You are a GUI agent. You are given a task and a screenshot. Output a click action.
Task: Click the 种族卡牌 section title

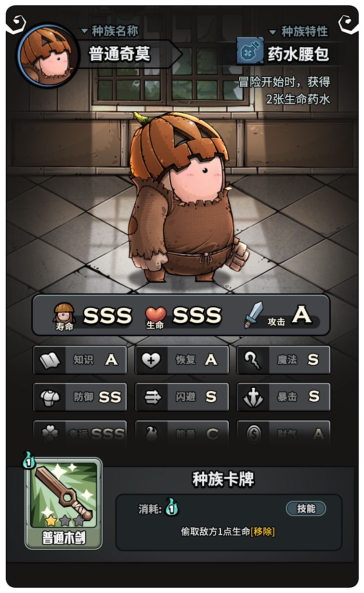223,479
